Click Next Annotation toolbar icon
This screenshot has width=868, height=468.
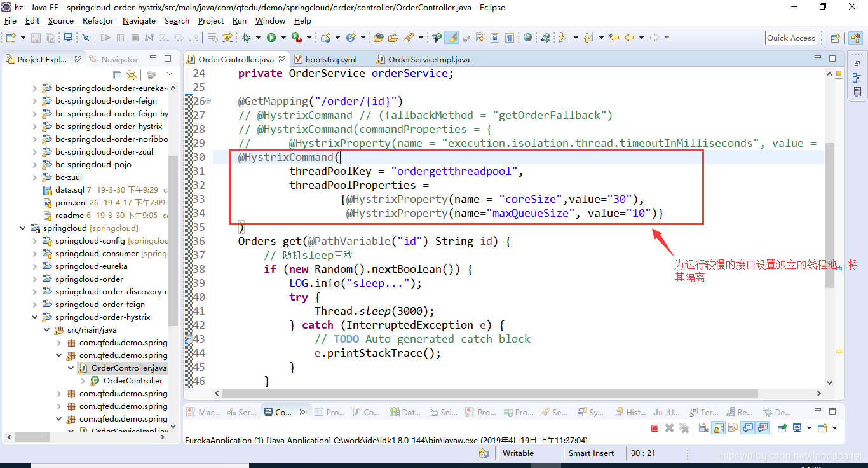pos(562,38)
